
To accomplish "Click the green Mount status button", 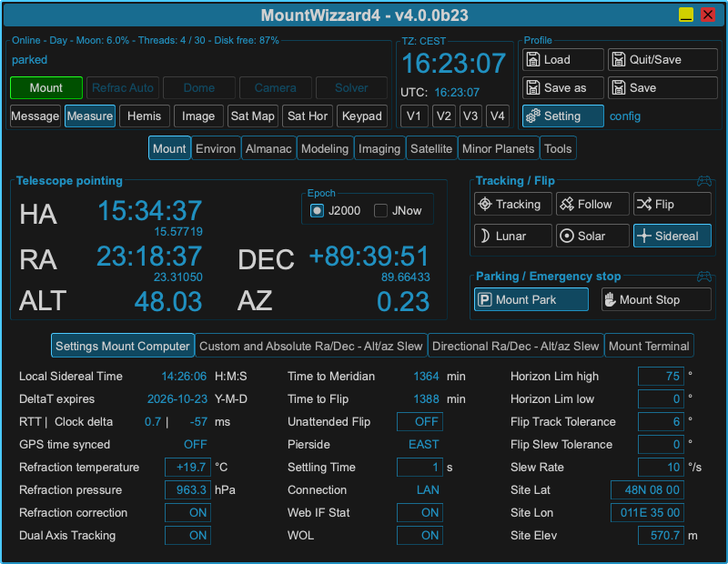I will click(46, 87).
